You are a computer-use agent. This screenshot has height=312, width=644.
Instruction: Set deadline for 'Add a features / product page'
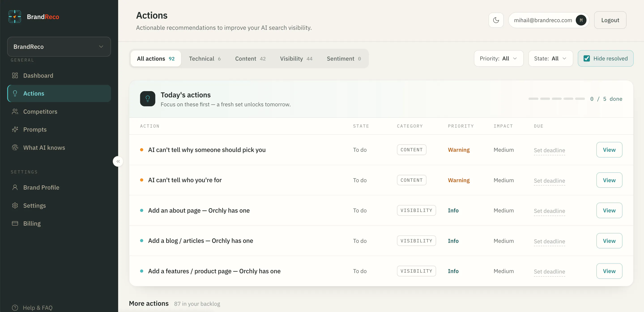(x=549, y=272)
